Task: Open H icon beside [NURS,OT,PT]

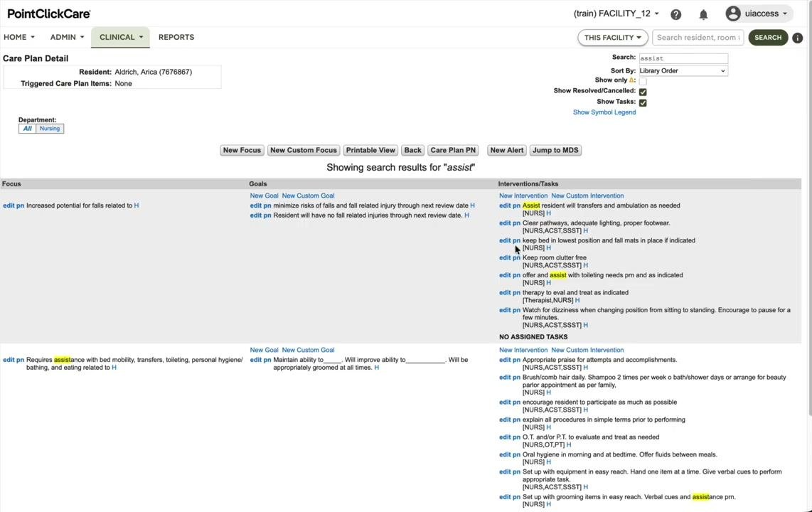Action: coord(569,444)
